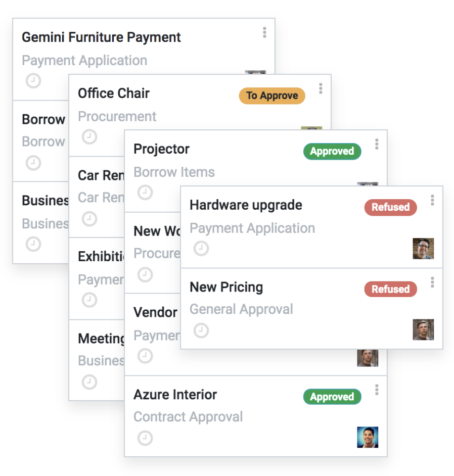
Task: Open three-dot menu on New Pricing card
Action: coord(432,282)
